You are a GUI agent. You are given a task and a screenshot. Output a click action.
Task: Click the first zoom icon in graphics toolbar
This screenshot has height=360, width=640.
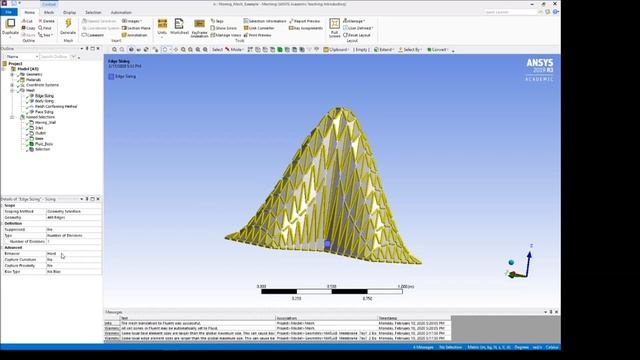tap(114, 50)
